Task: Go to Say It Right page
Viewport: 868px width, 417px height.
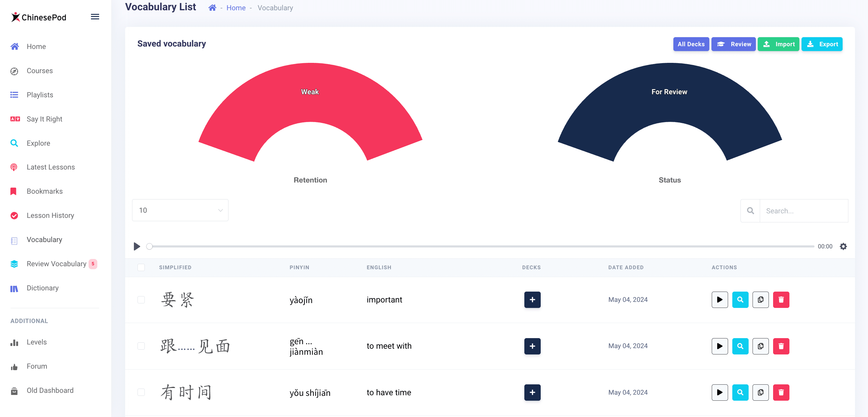Action: 44,119
